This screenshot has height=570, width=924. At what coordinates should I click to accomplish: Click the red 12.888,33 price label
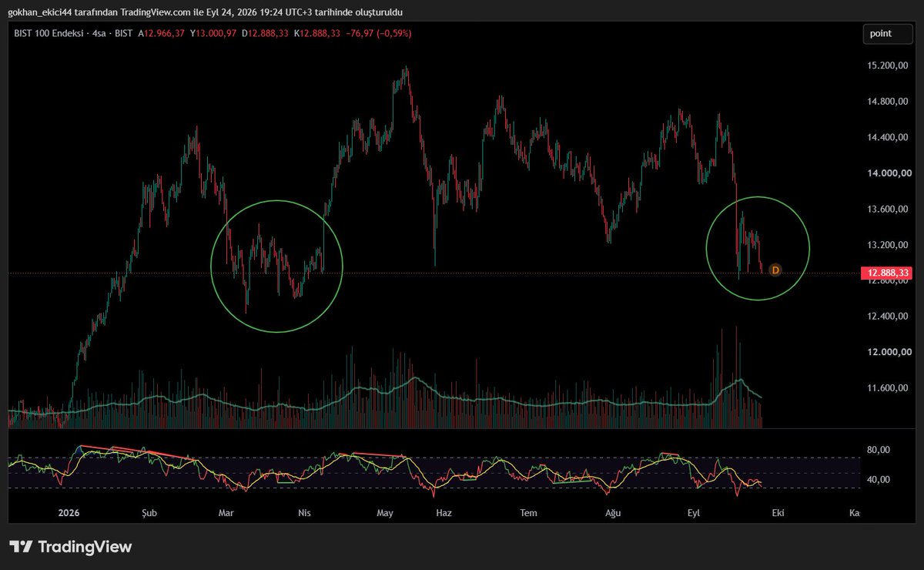click(x=887, y=273)
